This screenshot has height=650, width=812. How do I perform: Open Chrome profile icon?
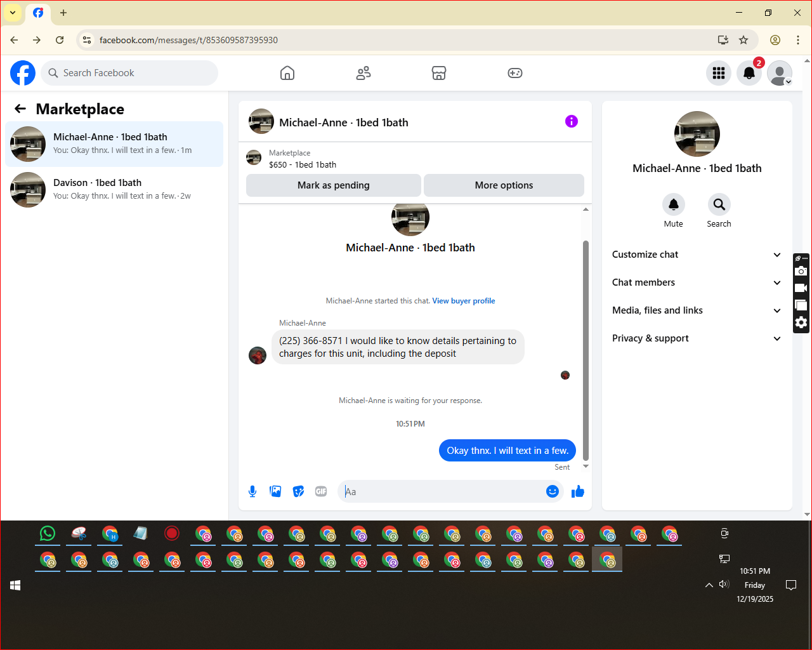tap(775, 40)
